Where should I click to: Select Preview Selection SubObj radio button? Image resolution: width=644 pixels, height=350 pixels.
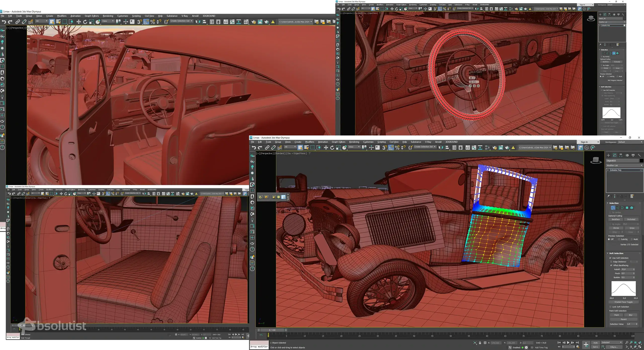point(619,239)
